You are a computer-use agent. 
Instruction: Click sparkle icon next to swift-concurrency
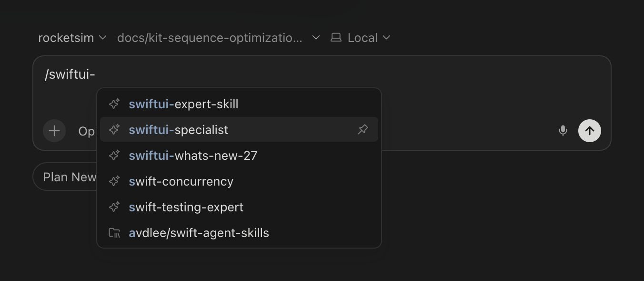(x=114, y=181)
